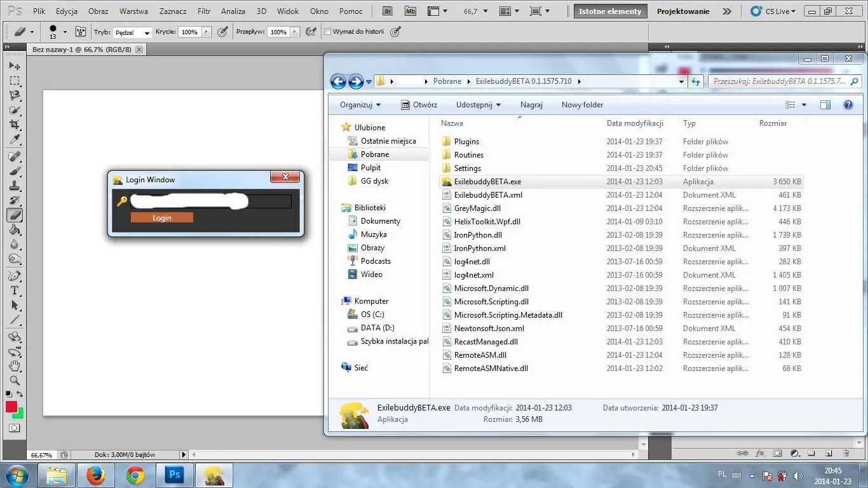868x488 pixels.
Task: Click the Login Window key input field
Action: (211, 201)
